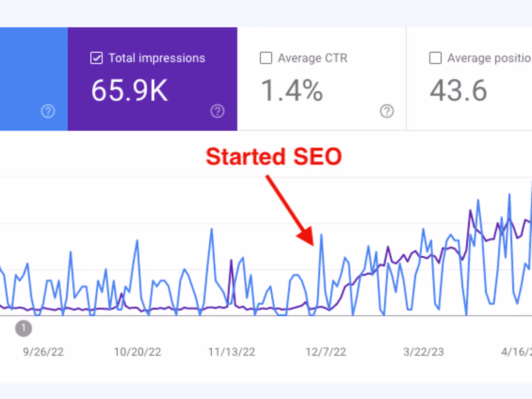Open help icon in Total impressions card
Image resolution: width=532 pixels, height=399 pixels.
[218, 111]
